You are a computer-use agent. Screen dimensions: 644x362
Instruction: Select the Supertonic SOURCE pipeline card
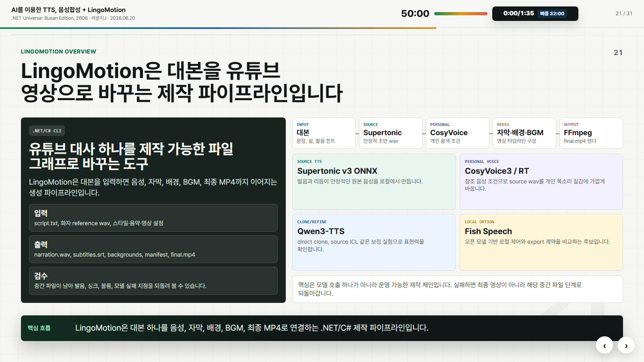391,133
